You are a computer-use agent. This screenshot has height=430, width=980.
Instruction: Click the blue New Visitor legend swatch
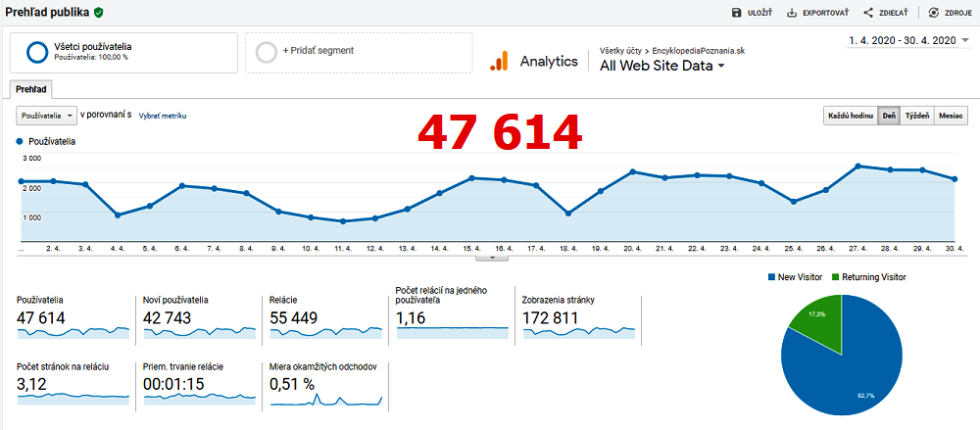tap(770, 277)
